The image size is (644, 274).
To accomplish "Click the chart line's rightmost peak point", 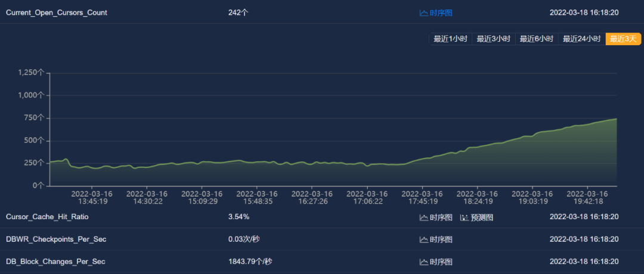I will pos(617,119).
